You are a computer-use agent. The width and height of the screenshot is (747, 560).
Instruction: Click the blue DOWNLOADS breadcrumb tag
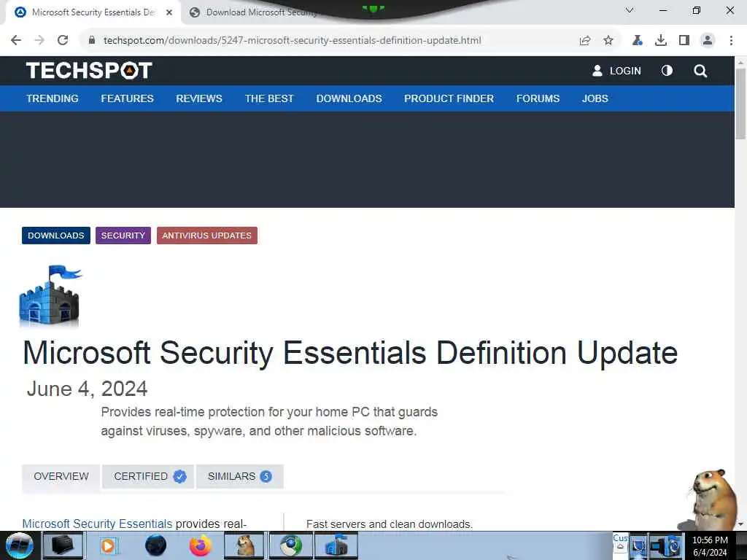[55, 236]
